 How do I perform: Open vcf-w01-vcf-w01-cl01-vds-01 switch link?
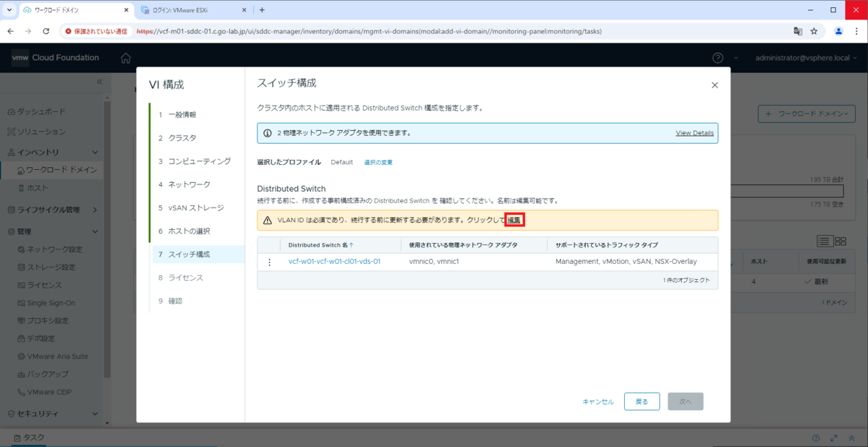pyautogui.click(x=334, y=262)
